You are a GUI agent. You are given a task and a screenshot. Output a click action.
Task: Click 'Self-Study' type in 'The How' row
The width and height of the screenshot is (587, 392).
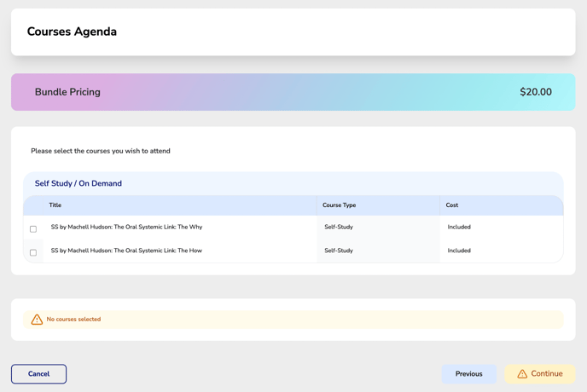coord(339,251)
